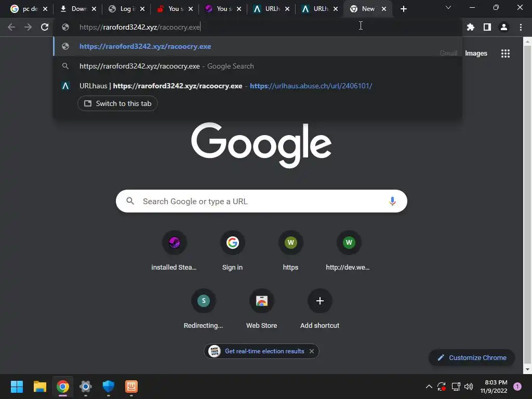Open http://dev.we... shortcut tile
This screenshot has width=532, height=399.
pos(349,251)
